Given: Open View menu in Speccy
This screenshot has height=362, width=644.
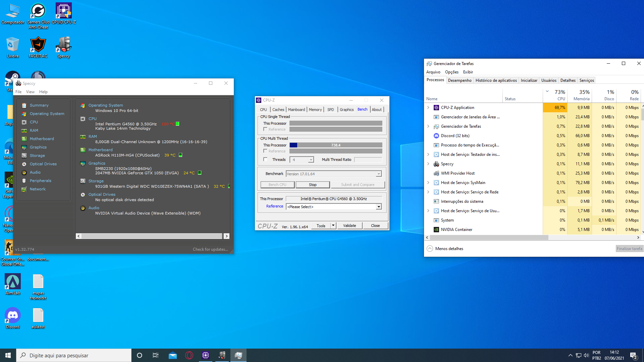Looking at the screenshot, I should pos(30,92).
